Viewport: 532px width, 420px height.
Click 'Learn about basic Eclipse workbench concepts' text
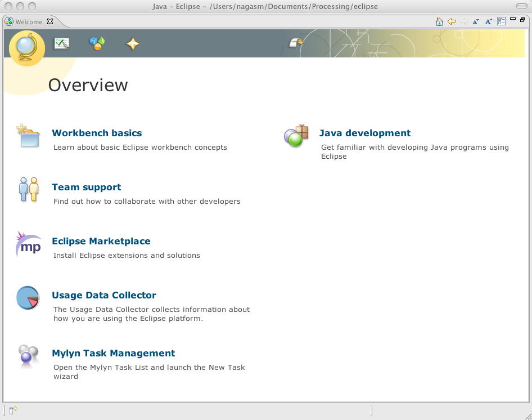140,147
